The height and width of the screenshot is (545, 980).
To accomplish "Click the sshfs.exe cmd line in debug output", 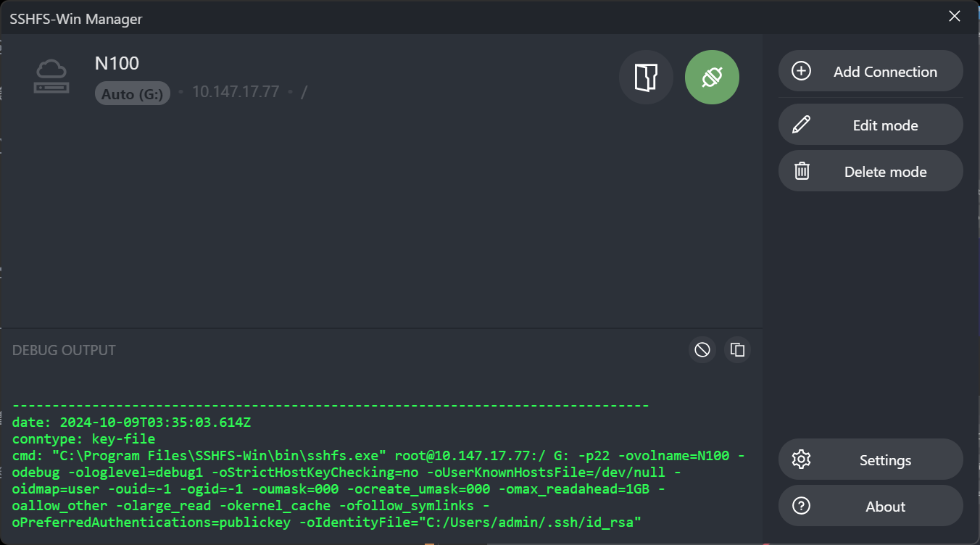I will (x=378, y=455).
